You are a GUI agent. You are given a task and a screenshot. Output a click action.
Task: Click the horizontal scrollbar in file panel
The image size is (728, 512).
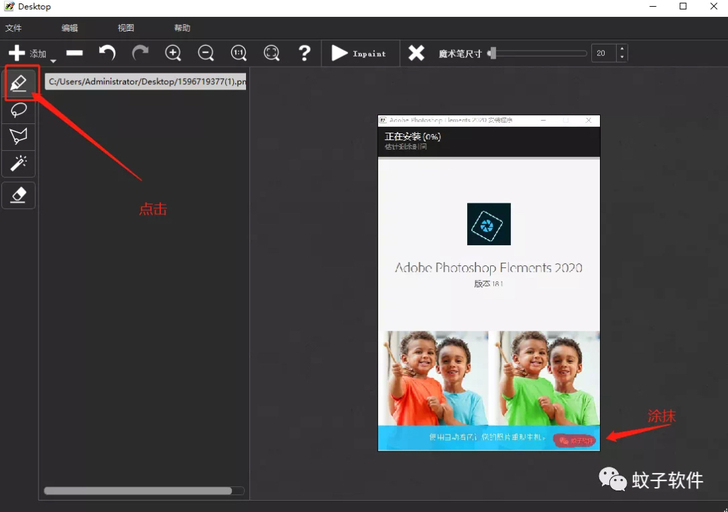coord(138,491)
